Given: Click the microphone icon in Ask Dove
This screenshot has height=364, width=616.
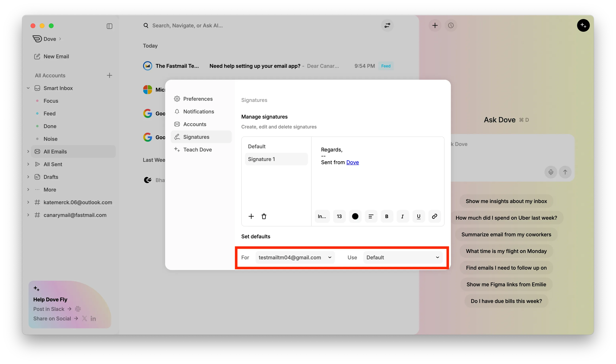Looking at the screenshot, I should click(x=551, y=172).
